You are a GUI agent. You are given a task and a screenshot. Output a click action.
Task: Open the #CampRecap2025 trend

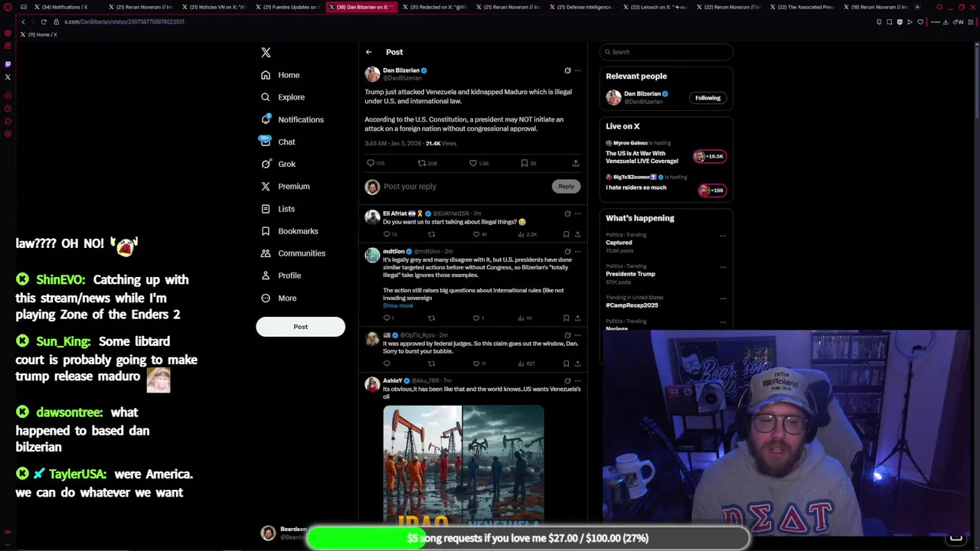(632, 305)
